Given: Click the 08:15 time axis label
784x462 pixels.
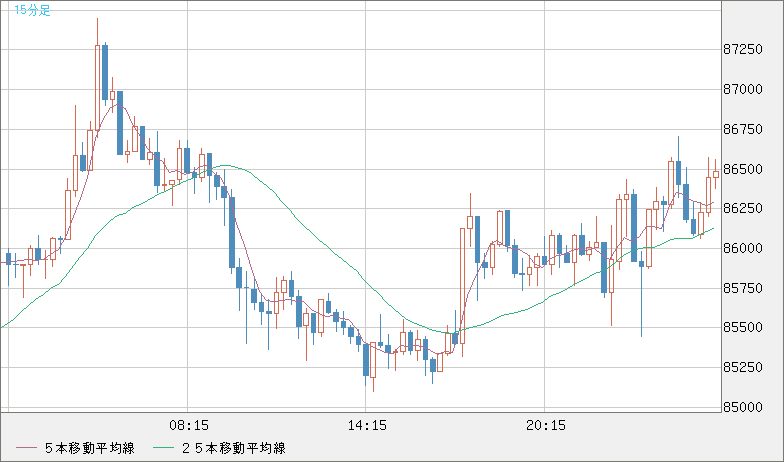Looking at the screenshot, I should tap(188, 426).
